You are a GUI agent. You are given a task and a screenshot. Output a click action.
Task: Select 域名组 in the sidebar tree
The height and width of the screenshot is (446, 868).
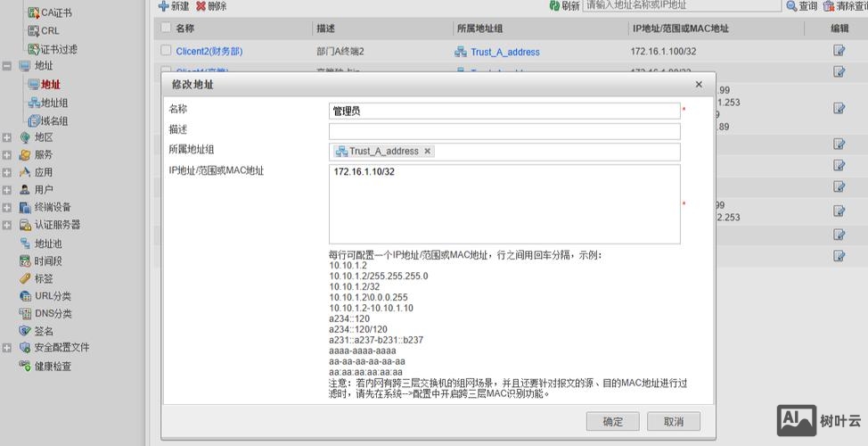(54, 120)
